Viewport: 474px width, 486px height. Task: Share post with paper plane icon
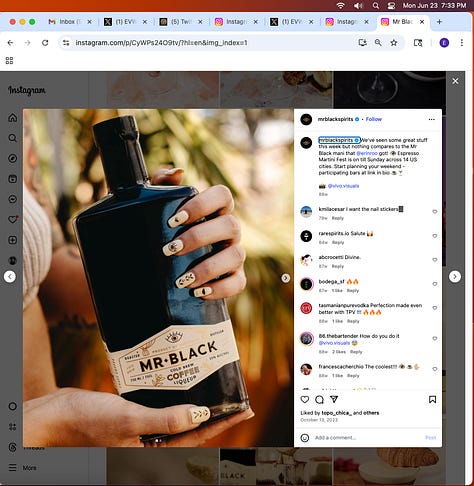[x=334, y=399]
